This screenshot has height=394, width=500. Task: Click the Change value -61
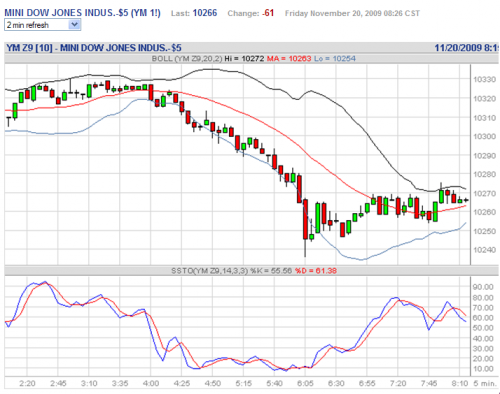tap(268, 13)
